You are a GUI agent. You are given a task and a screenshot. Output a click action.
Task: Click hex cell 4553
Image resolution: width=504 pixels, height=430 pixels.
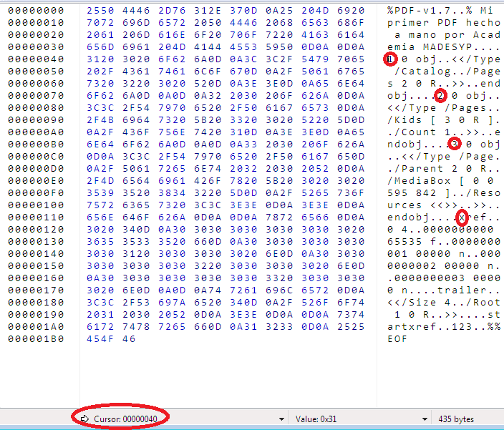pos(243,47)
